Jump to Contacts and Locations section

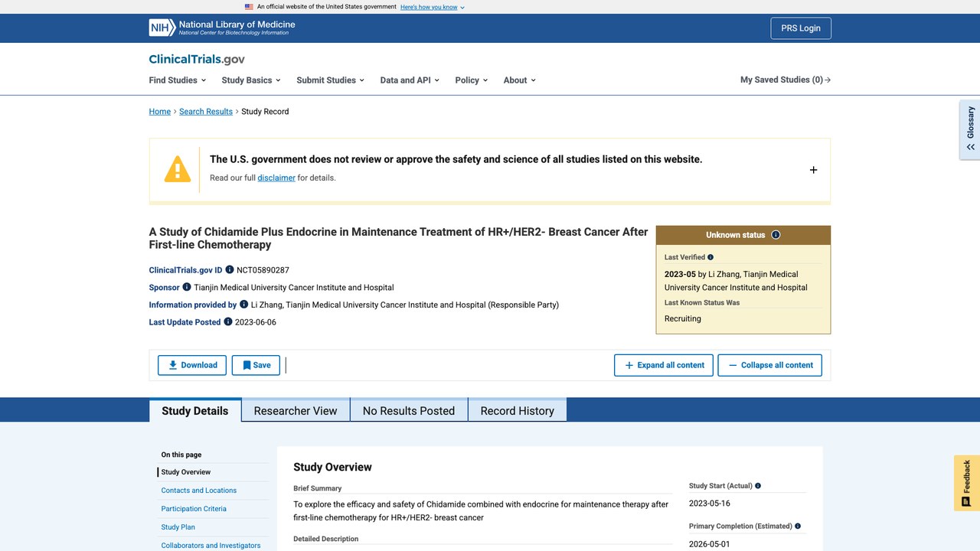coord(199,491)
